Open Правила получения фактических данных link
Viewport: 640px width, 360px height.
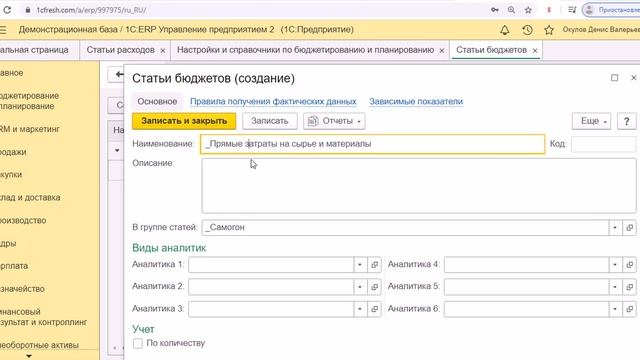click(273, 102)
